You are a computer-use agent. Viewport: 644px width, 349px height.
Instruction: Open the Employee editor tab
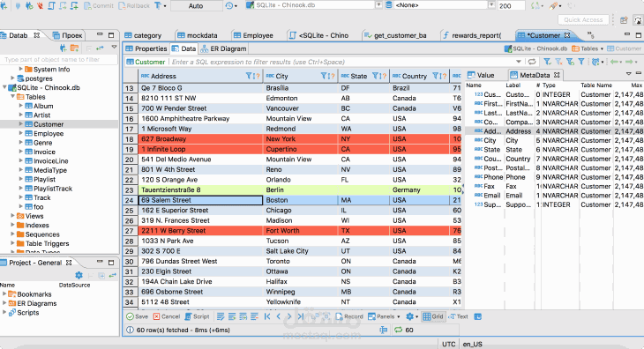coord(253,35)
